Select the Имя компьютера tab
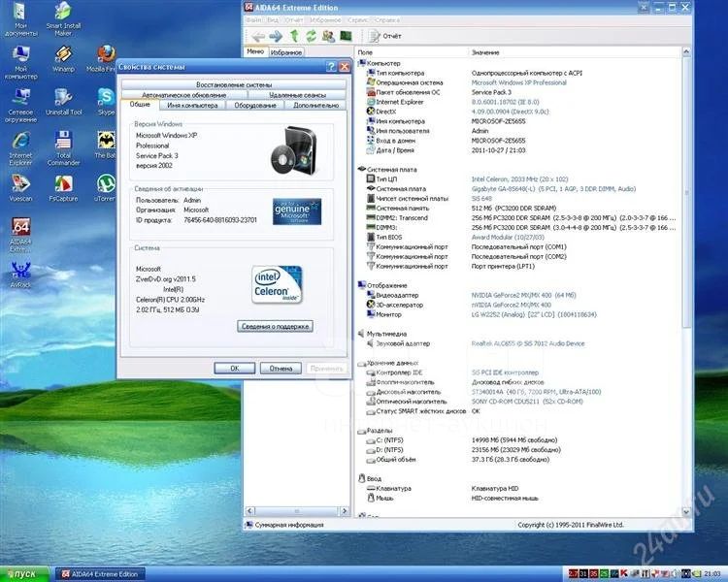Viewport: 728px width, 582px height. (x=192, y=106)
